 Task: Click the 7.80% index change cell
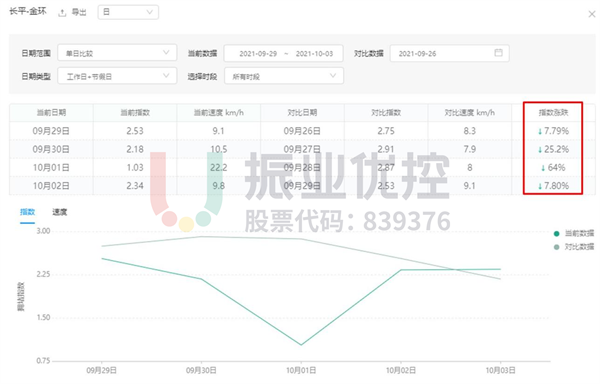point(553,186)
